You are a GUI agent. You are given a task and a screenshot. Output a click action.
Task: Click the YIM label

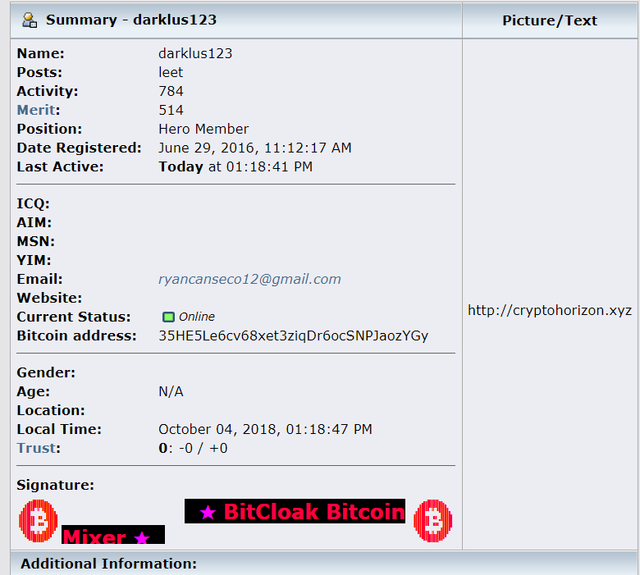tap(34, 260)
